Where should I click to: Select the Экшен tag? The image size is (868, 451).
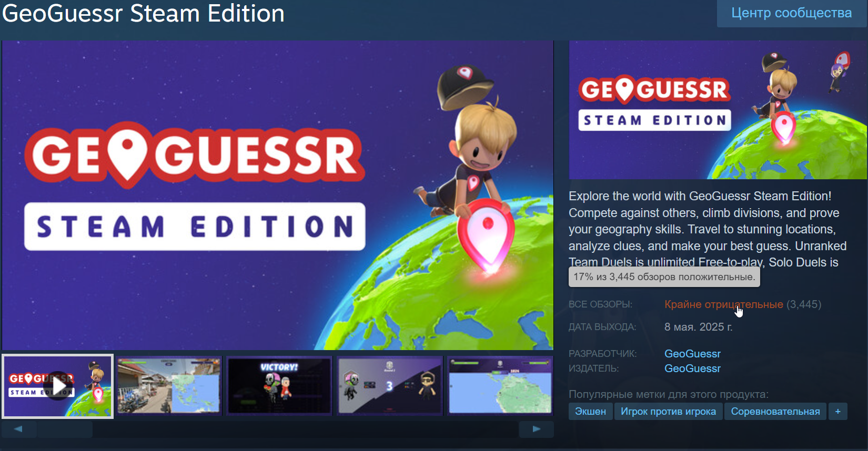[590, 412]
